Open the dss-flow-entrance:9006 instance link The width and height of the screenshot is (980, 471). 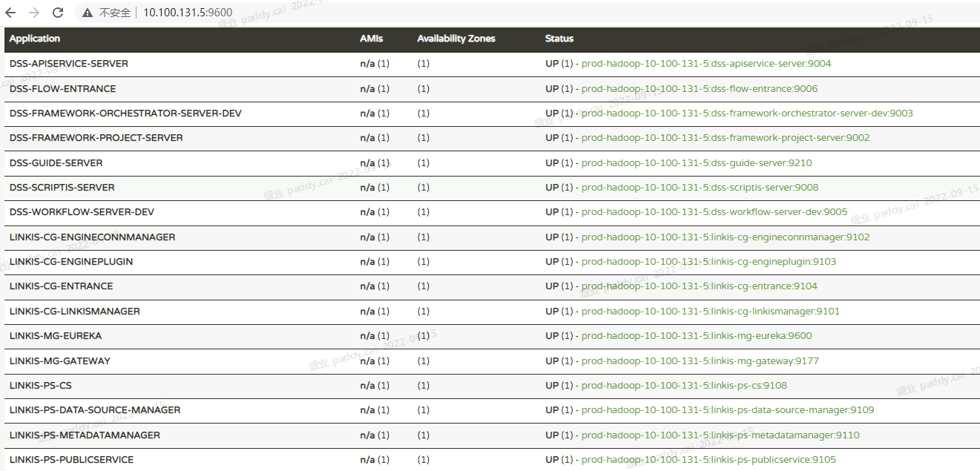tap(700, 89)
